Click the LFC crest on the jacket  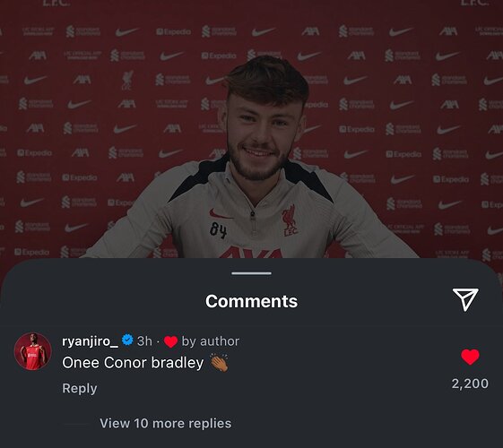point(290,220)
